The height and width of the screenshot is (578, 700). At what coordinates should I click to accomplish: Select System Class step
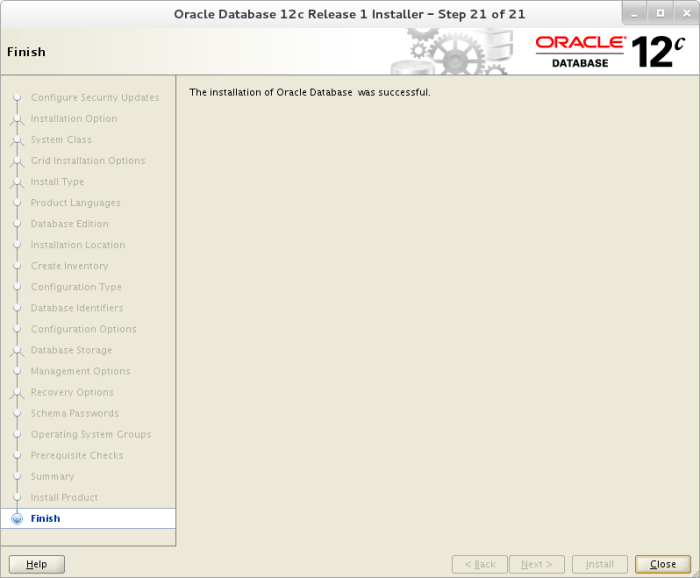click(61, 139)
